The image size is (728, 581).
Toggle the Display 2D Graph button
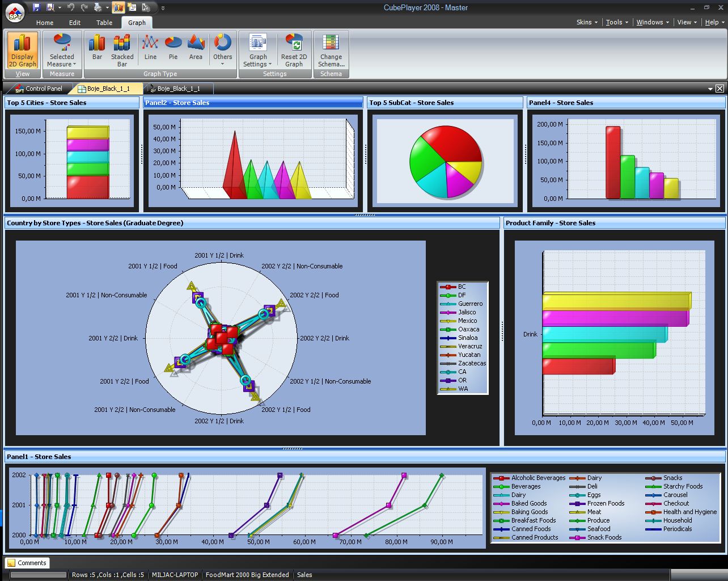(22, 50)
